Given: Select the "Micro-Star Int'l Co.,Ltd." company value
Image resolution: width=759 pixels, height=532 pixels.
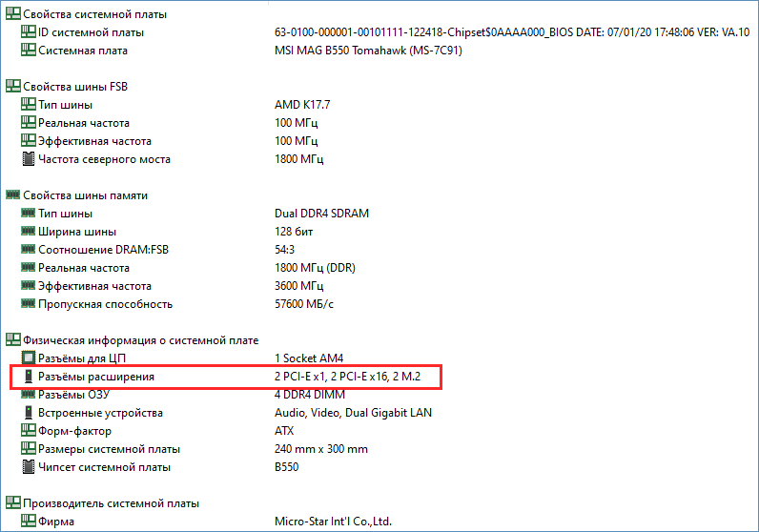Looking at the screenshot, I should point(333,522).
